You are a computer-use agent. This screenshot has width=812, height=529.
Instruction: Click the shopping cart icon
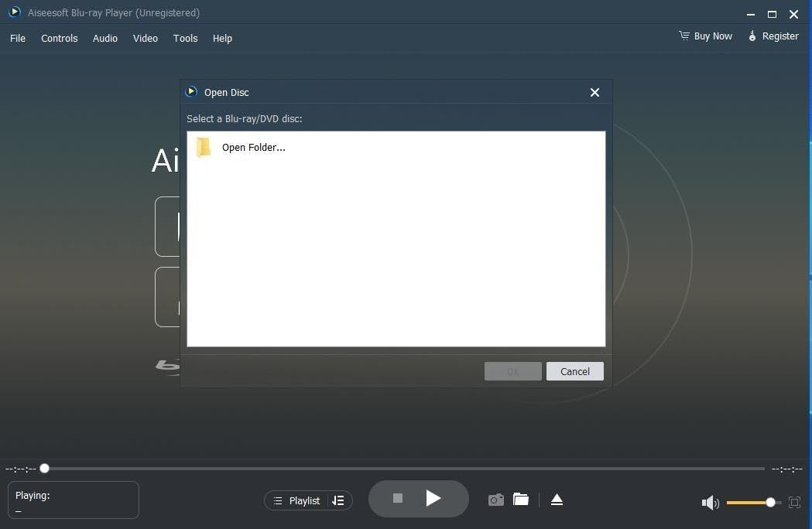pos(684,36)
